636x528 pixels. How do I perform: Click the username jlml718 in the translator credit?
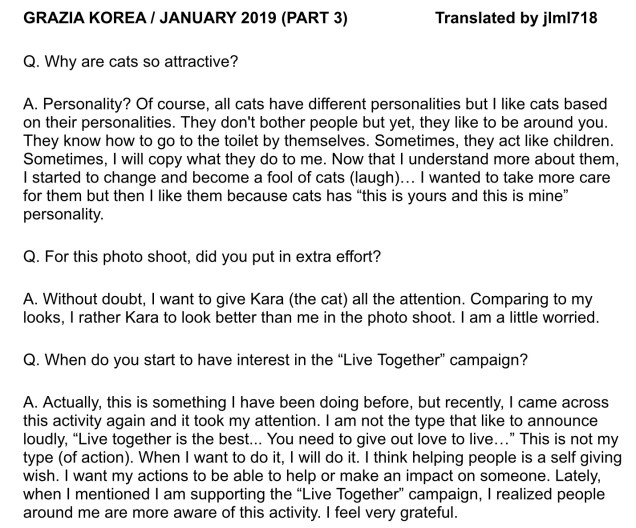581,19
